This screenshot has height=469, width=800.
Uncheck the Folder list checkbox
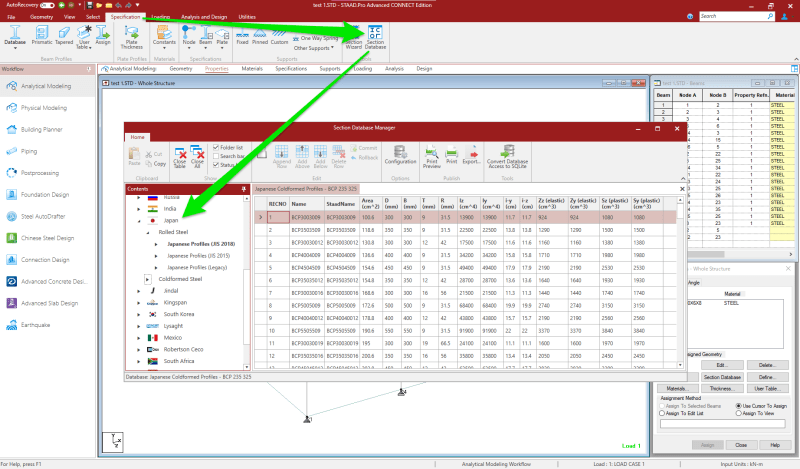[x=216, y=147]
